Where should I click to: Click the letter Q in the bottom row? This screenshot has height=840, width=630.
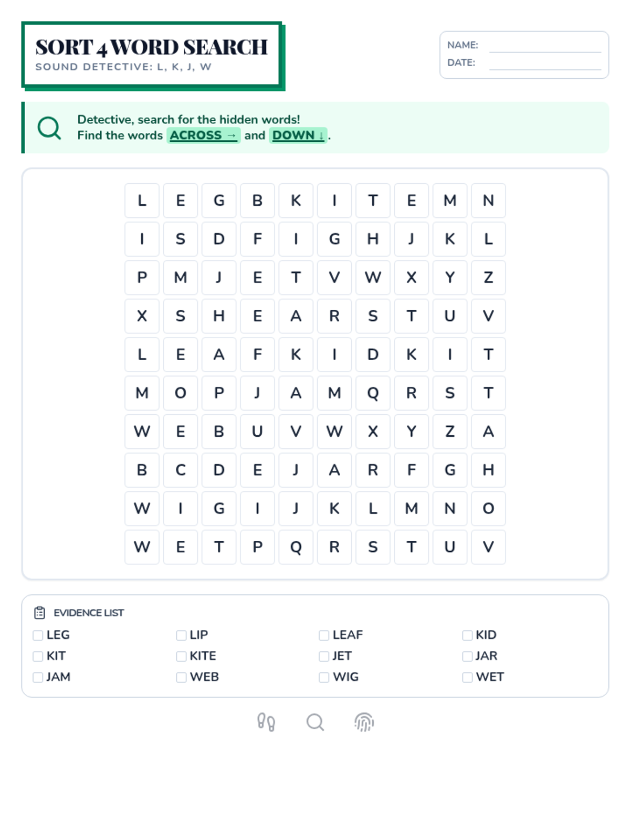pos(296,547)
